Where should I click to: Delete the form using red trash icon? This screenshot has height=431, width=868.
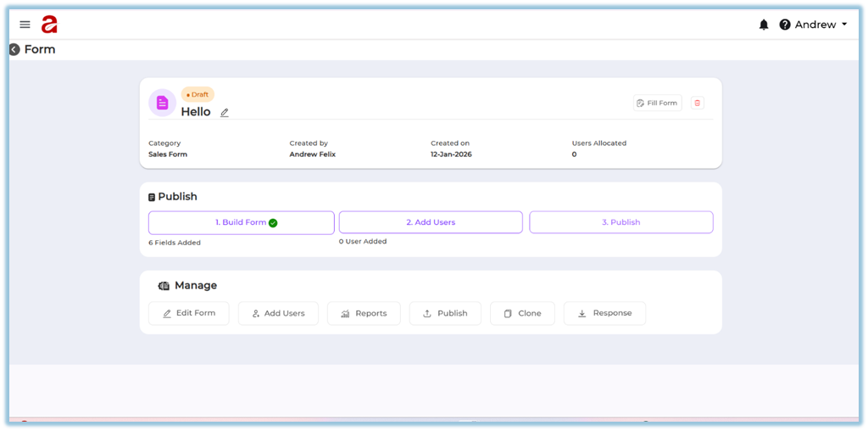[x=698, y=103]
